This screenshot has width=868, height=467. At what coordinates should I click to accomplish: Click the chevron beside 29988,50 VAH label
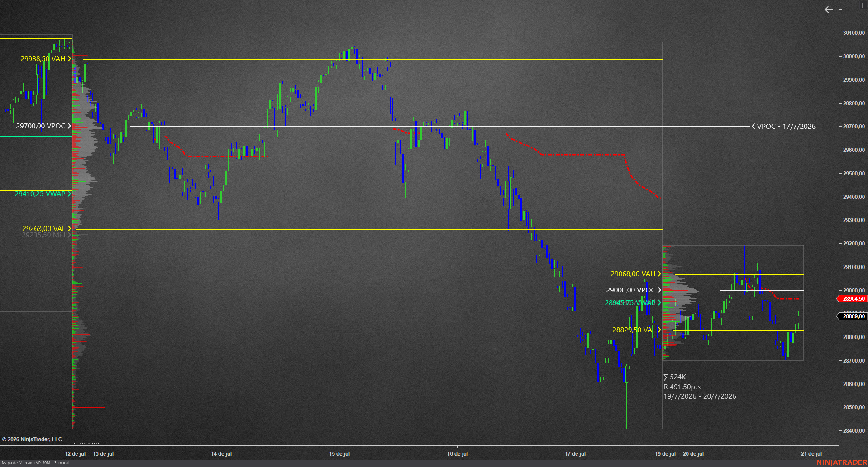pyautogui.click(x=69, y=59)
